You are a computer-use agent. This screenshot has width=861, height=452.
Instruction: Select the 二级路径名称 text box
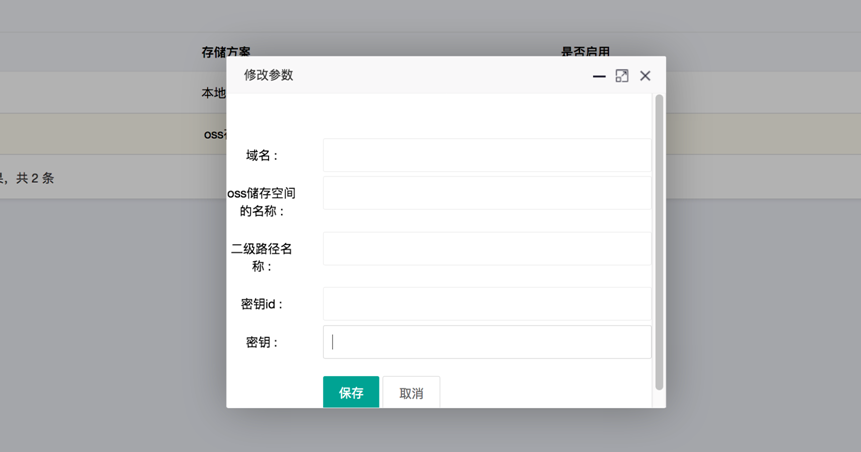[x=486, y=248]
